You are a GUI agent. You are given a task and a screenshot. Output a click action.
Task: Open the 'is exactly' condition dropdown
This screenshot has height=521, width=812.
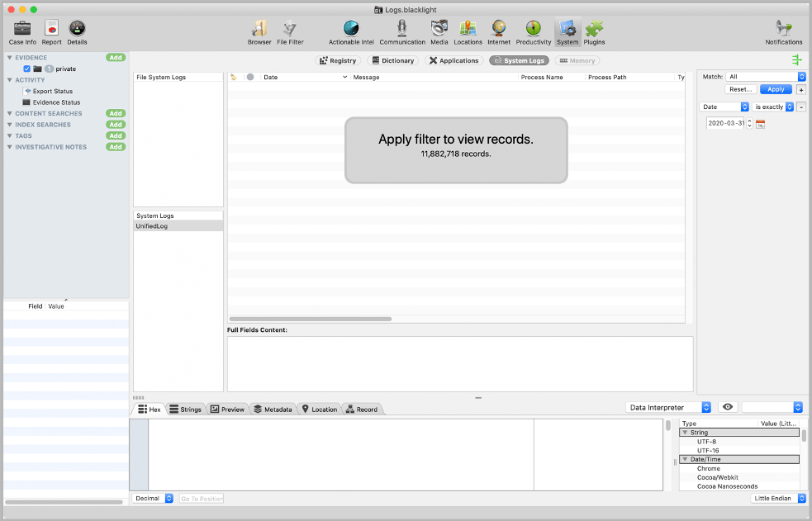772,107
